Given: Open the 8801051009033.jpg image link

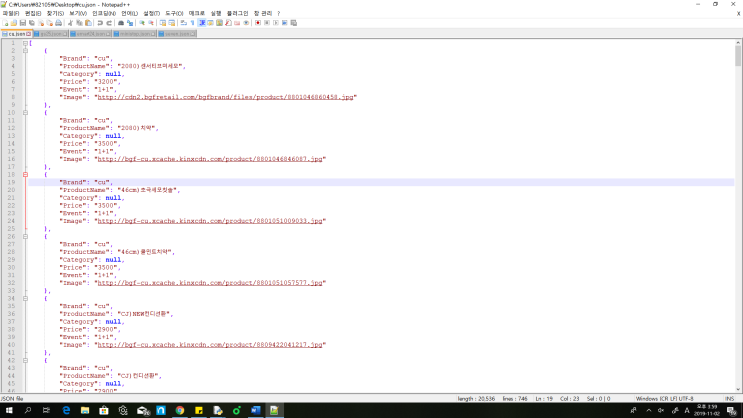Looking at the screenshot, I should pyautogui.click(x=210, y=221).
